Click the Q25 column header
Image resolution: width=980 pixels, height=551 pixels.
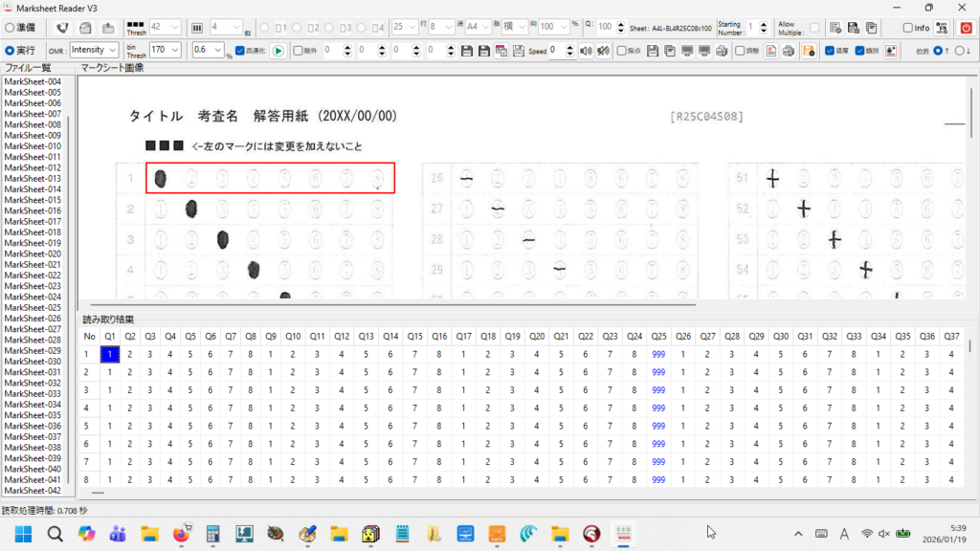[658, 337]
